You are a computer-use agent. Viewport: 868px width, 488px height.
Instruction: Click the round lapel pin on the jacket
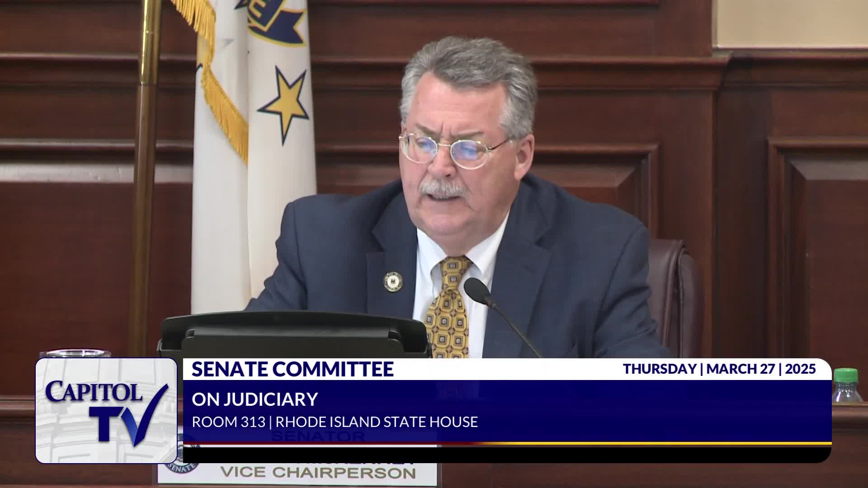(392, 281)
